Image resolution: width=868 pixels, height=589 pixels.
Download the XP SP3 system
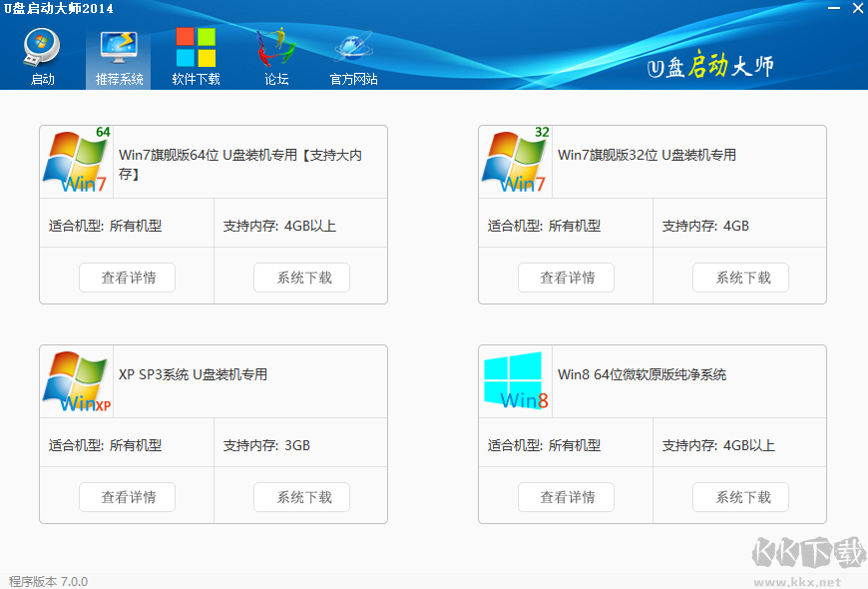point(301,497)
